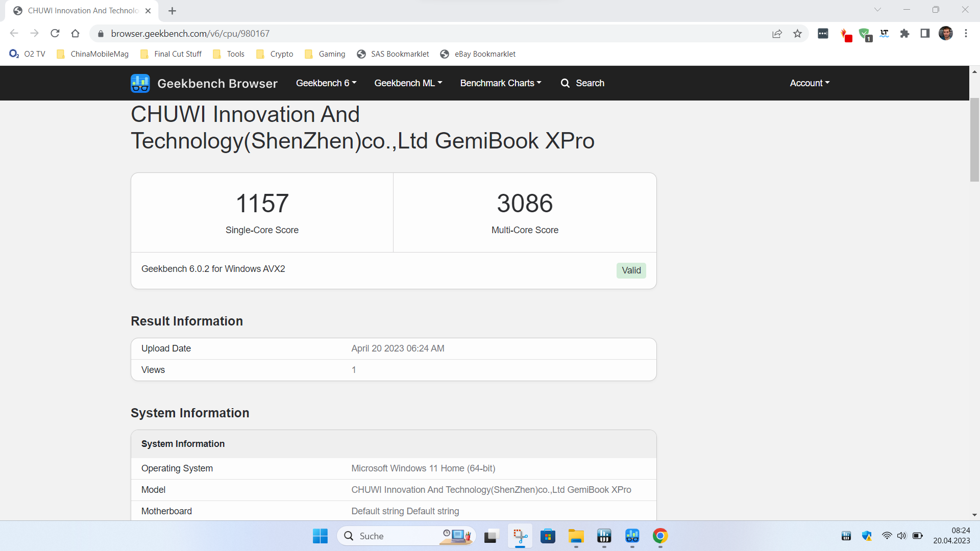Launch Microsoft Store from the taskbar

548,536
